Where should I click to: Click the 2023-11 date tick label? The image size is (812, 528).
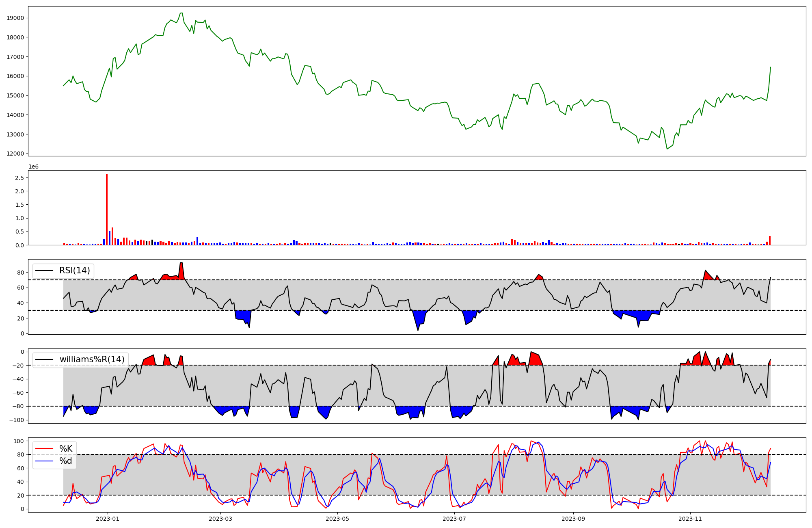690,519
